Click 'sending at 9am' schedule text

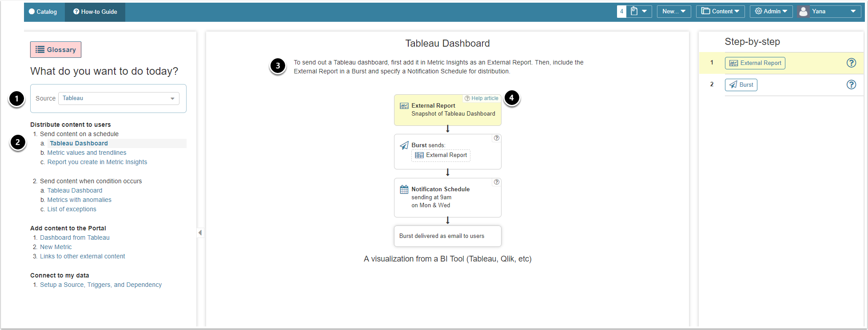[431, 197]
